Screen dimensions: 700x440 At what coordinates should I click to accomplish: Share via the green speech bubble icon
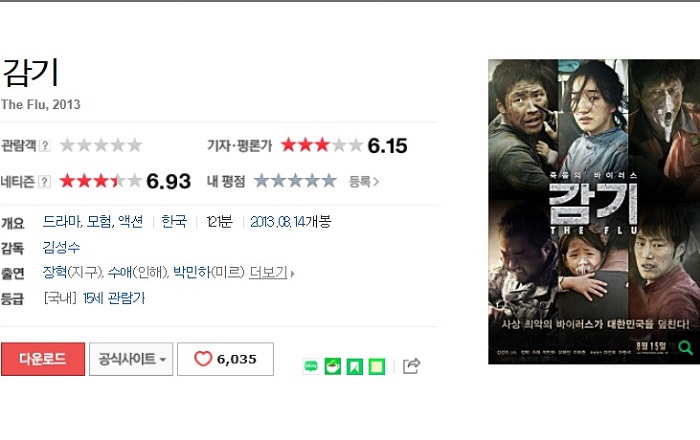[x=311, y=367]
